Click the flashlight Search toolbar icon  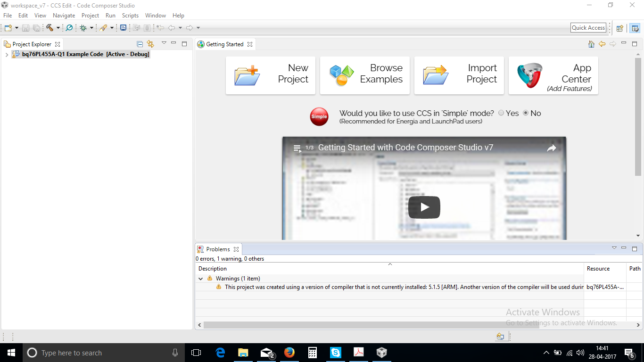pyautogui.click(x=103, y=28)
